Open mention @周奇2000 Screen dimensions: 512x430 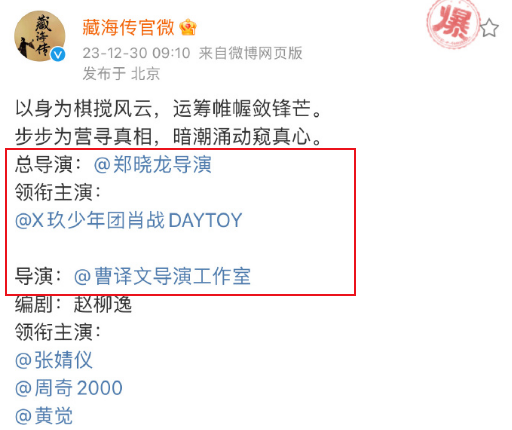pos(69,388)
